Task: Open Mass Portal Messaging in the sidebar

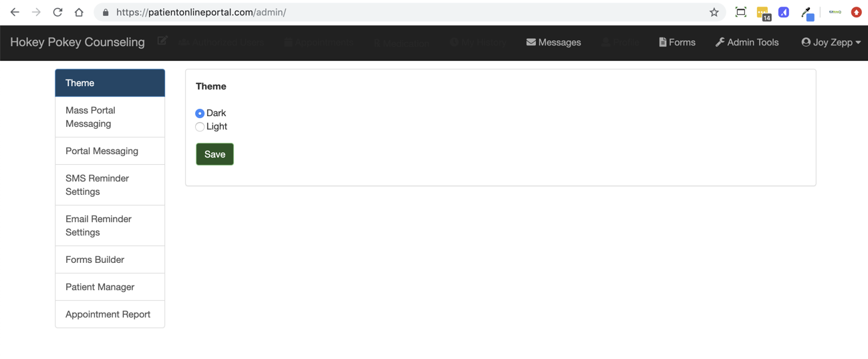Action: pyautogui.click(x=110, y=117)
